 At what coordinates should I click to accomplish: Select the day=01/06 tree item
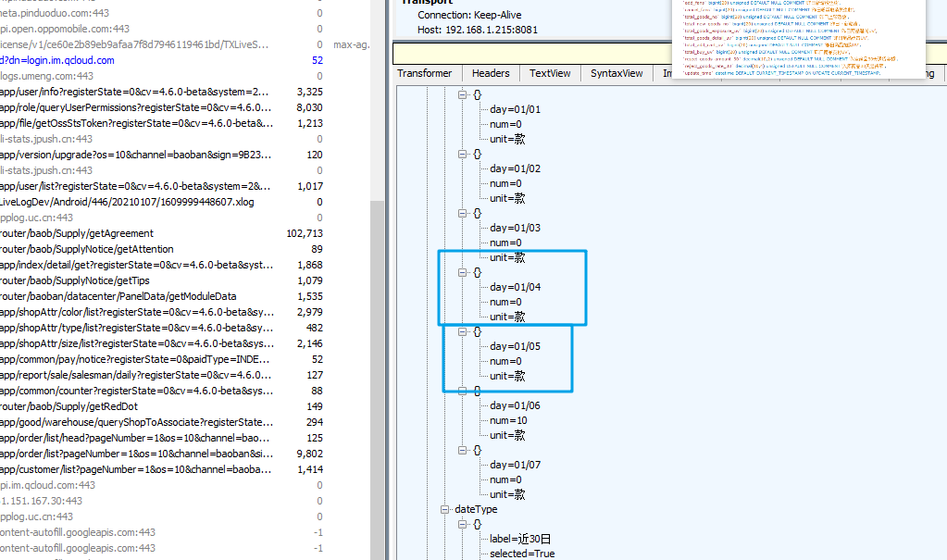point(516,405)
